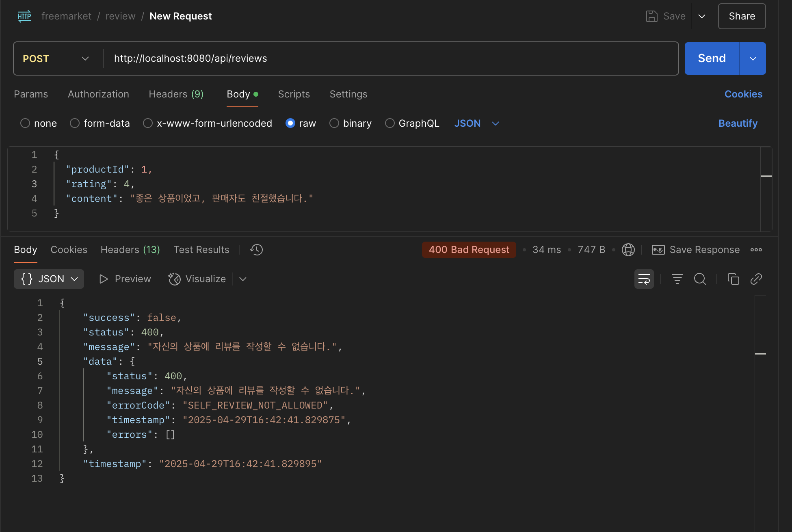Switch to the Authorization tab

pyautogui.click(x=98, y=94)
